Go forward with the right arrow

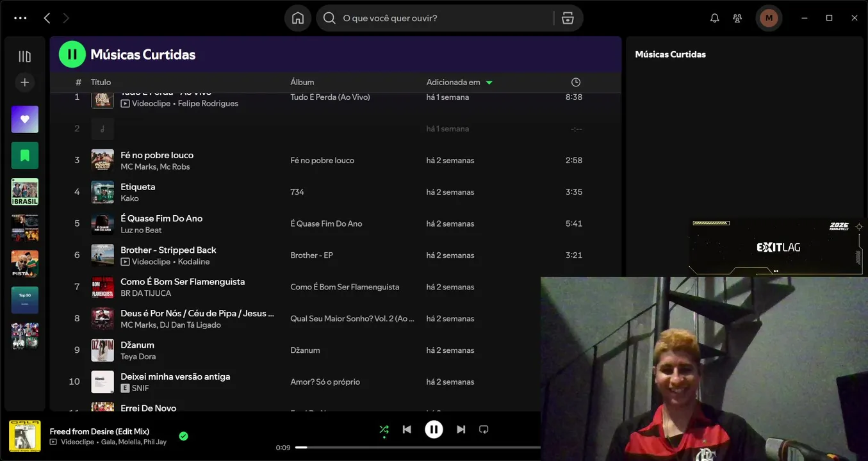66,18
